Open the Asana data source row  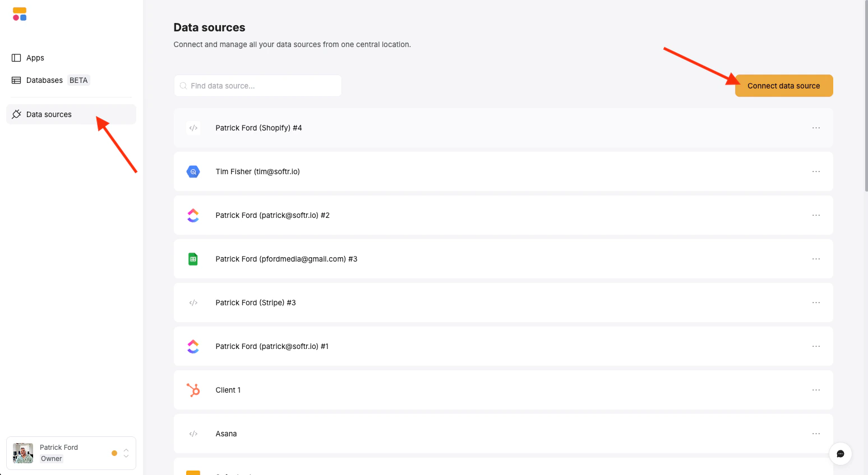point(504,434)
